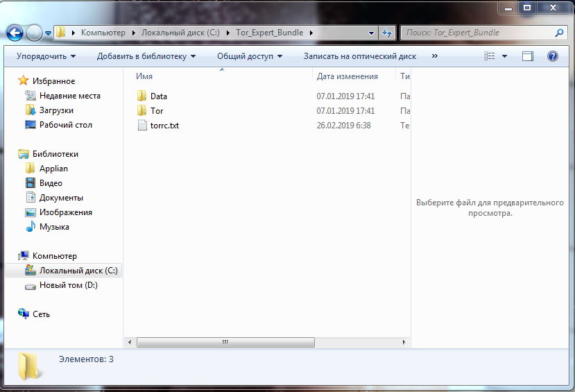This screenshot has height=392, width=575.
Task: Open Добавить в библиотеку menu
Action: (146, 56)
